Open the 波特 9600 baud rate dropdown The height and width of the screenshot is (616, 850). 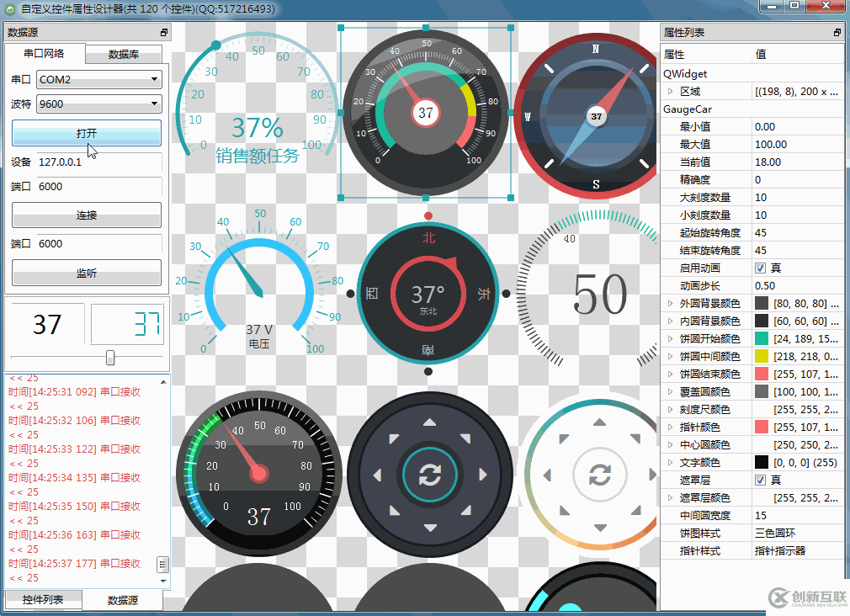click(x=99, y=104)
